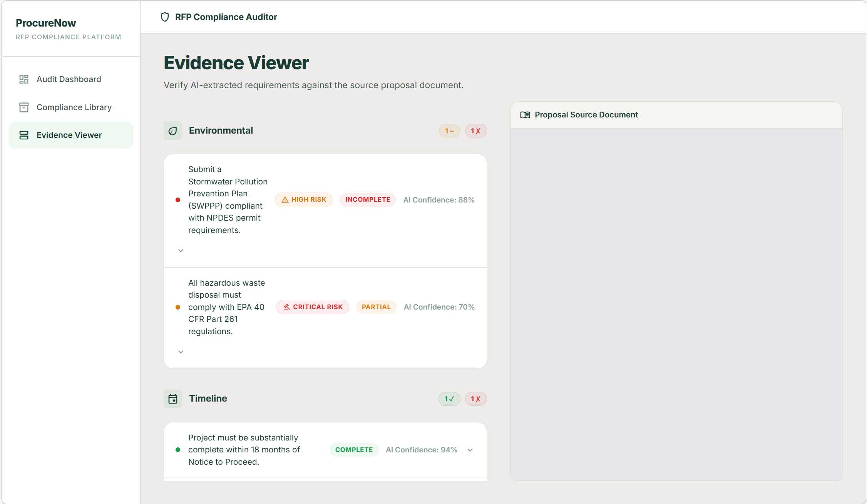
Task: Click the Compliance Library archive icon
Action: coord(24,107)
